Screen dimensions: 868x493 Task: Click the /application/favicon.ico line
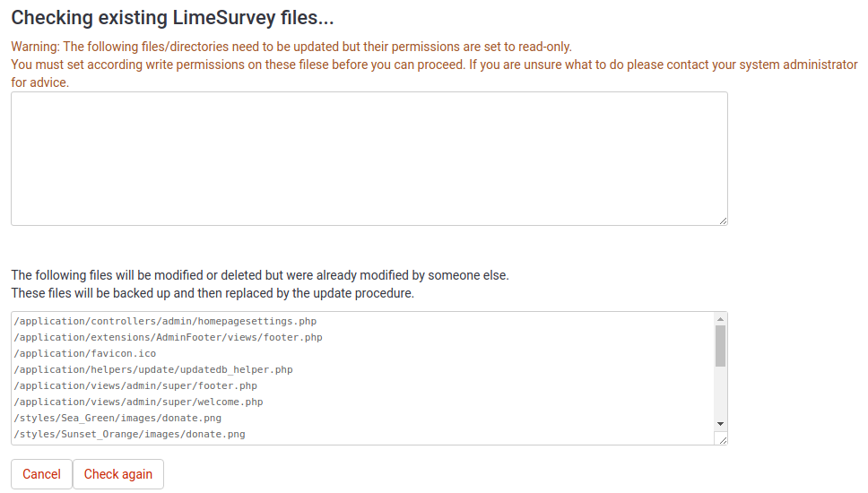pos(85,353)
